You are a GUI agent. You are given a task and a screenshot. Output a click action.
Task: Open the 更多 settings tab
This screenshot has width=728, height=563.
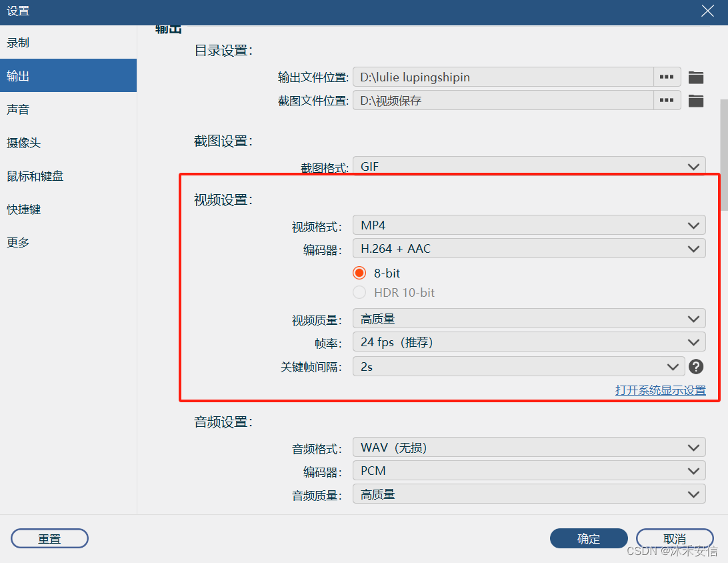[x=68, y=243]
